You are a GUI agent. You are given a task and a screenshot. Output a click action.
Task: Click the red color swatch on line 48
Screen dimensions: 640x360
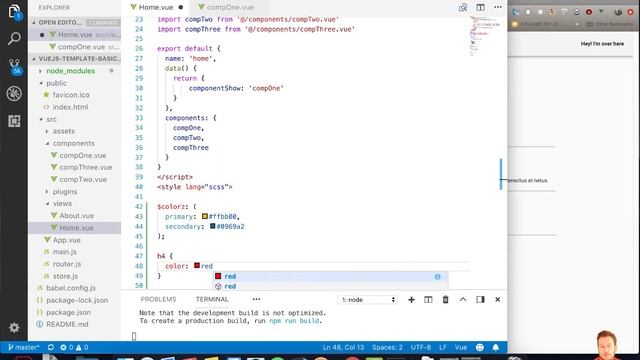197,266
